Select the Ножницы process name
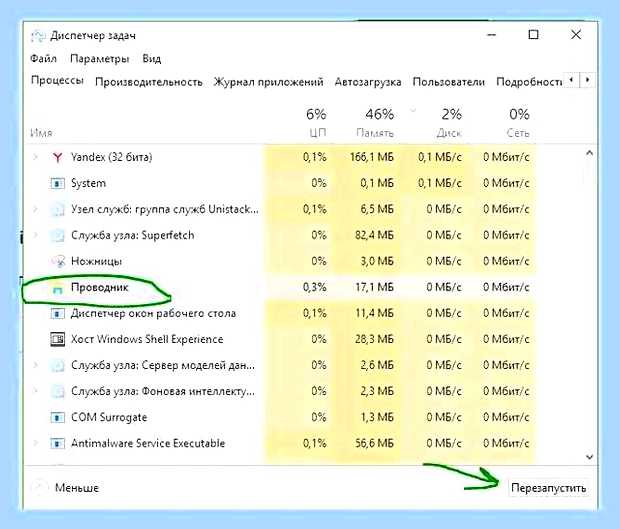The height and width of the screenshot is (529, 620). [x=96, y=261]
